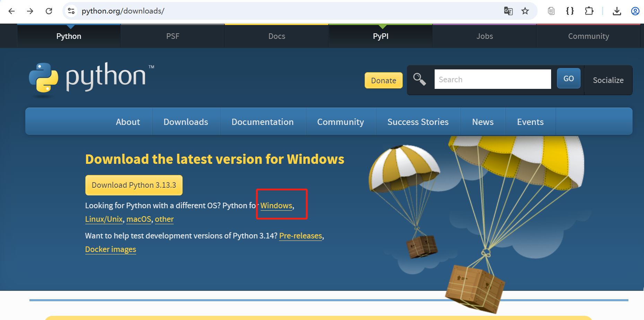Click the Donate button

(x=384, y=81)
